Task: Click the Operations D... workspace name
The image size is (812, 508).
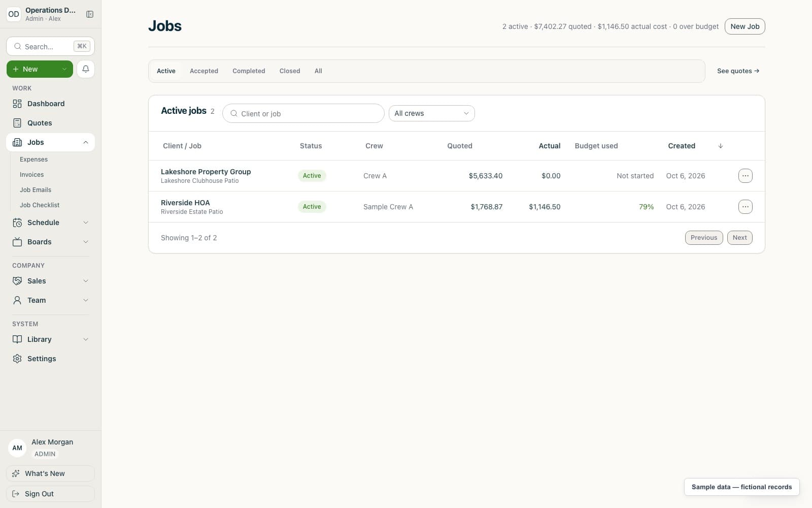Action: pyautogui.click(x=50, y=10)
